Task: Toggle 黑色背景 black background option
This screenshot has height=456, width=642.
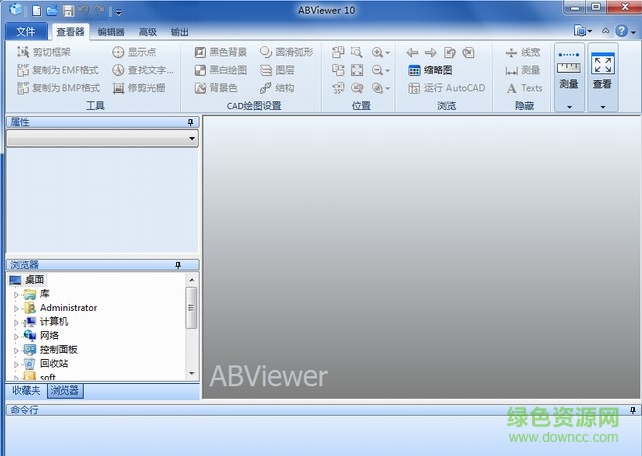Action: pyautogui.click(x=220, y=52)
